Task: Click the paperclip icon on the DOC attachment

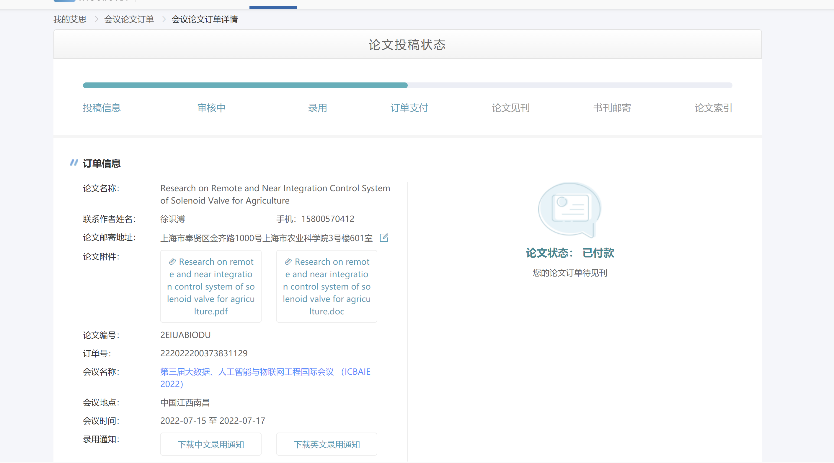Action: pos(288,262)
